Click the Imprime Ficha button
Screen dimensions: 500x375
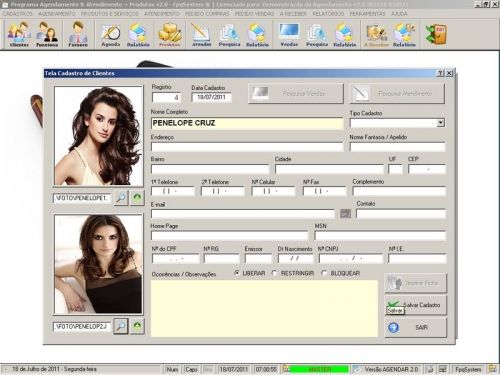point(416,283)
